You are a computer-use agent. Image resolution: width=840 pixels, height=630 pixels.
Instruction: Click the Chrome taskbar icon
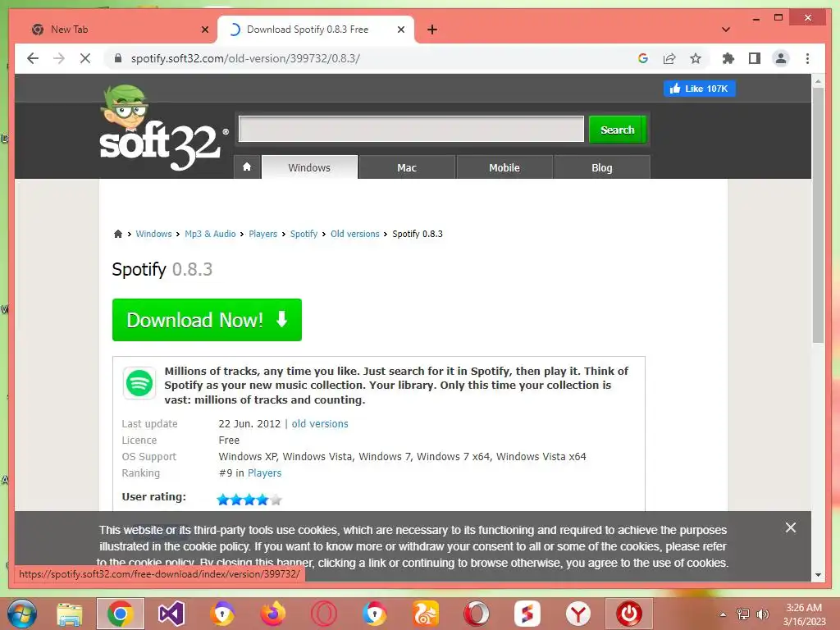coord(120,614)
